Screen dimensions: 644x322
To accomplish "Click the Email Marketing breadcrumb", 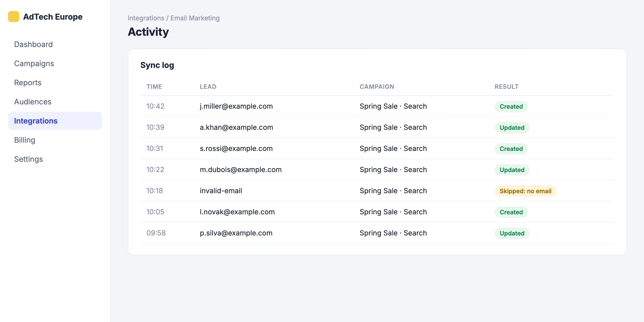I will click(195, 18).
